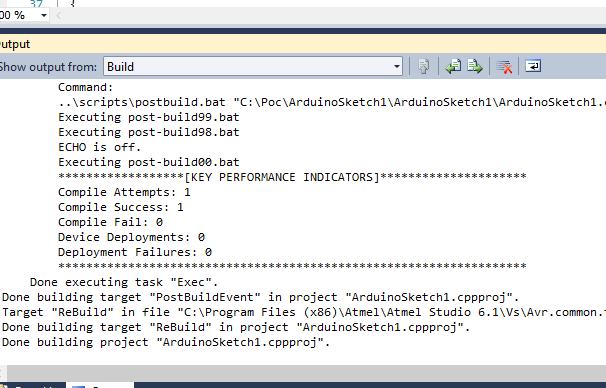Click the postbuild.bat command line

tap(332, 102)
